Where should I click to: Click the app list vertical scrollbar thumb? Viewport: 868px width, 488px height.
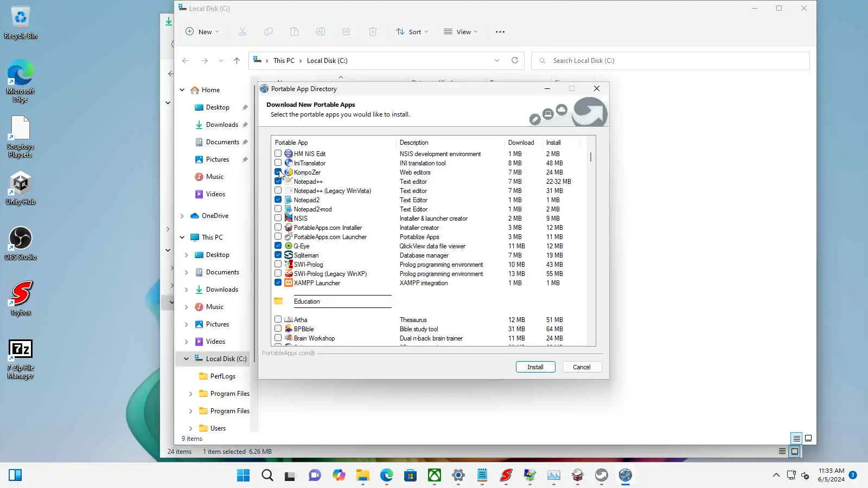click(590, 157)
